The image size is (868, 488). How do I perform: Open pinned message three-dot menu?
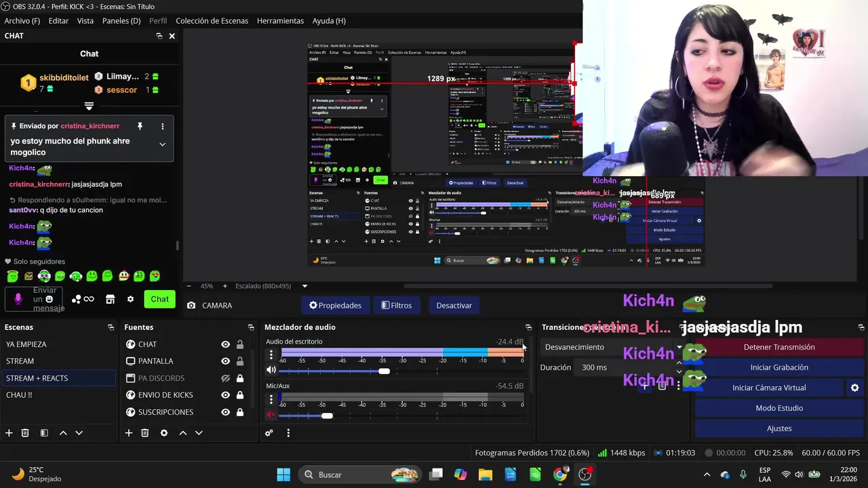click(x=162, y=126)
